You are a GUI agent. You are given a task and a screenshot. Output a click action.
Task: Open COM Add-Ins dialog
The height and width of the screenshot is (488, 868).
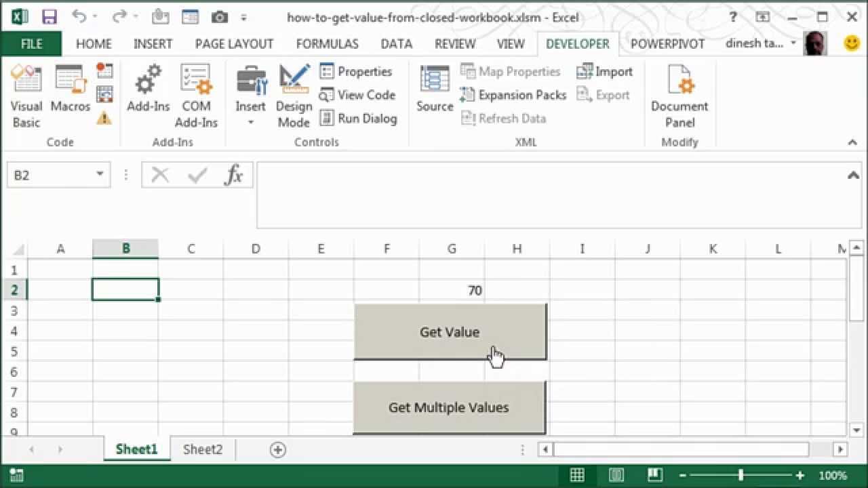196,96
